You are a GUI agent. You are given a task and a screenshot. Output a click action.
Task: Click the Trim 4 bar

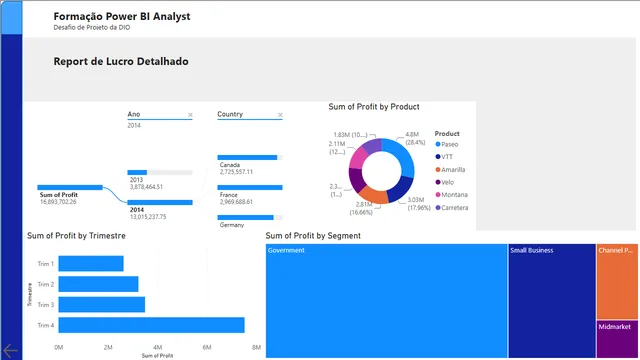[x=151, y=325]
